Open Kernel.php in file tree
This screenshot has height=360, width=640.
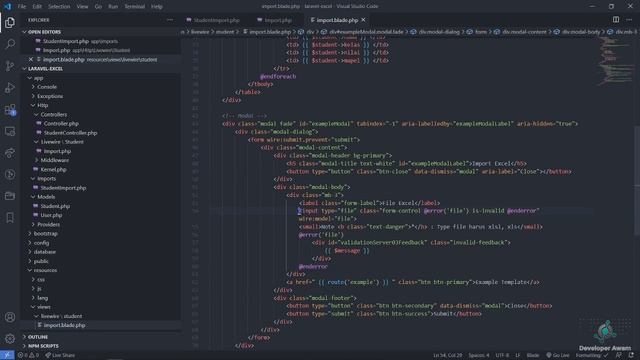pos(100,169)
